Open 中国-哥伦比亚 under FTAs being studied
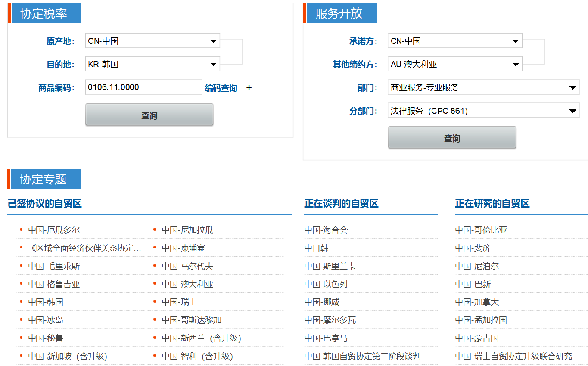The image size is (588, 366). 481,230
